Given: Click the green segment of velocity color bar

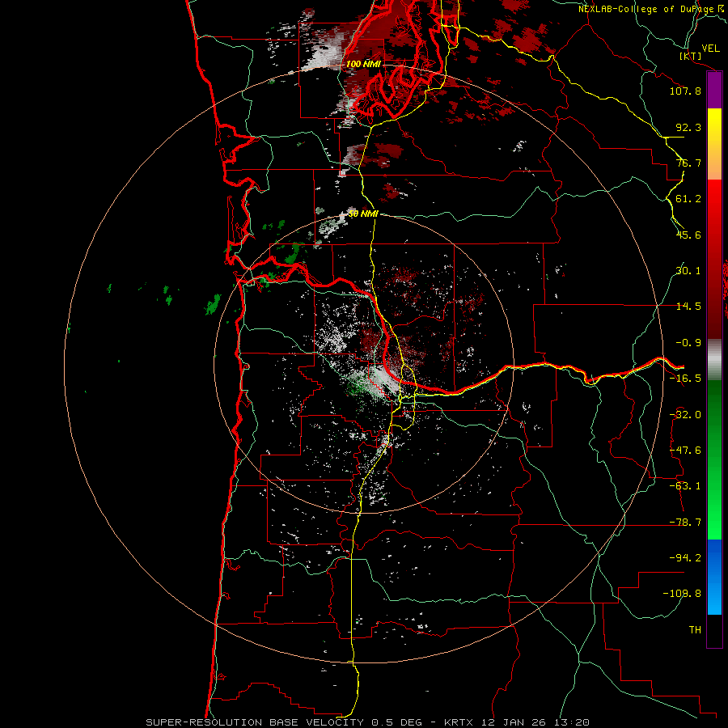Looking at the screenshot, I should [714, 459].
